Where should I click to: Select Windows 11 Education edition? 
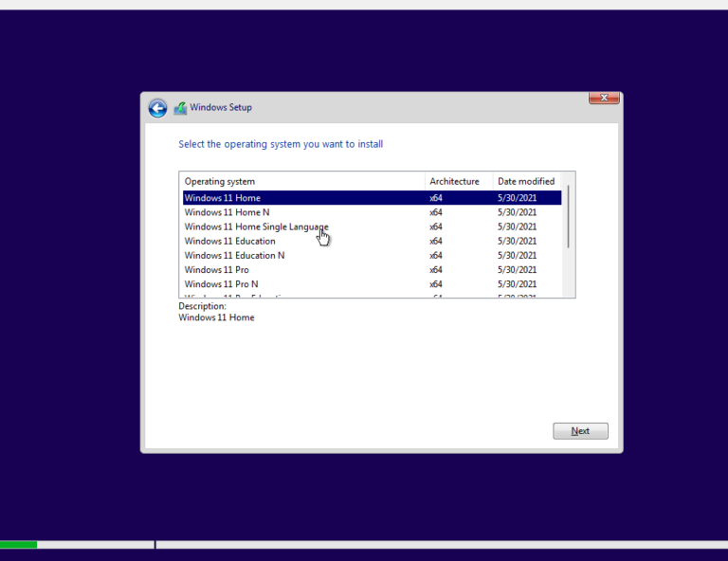coord(372,241)
